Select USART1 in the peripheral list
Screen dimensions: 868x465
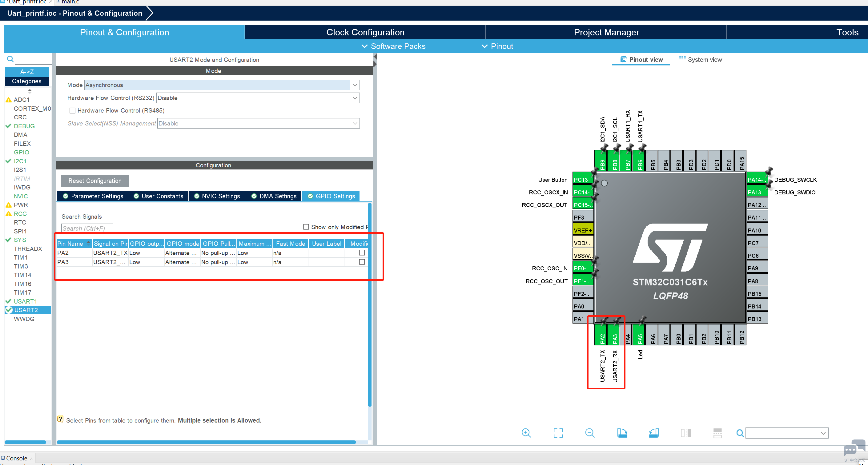click(25, 301)
